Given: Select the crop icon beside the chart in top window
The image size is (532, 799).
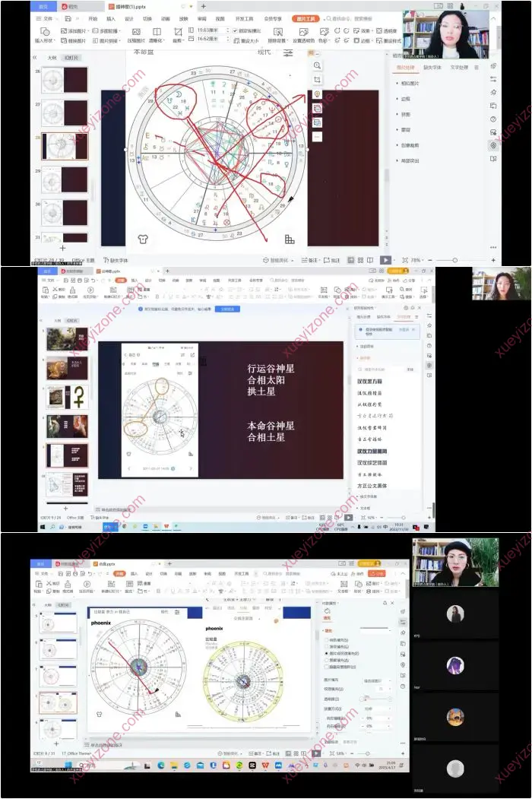Looking at the screenshot, I should tap(317, 80).
